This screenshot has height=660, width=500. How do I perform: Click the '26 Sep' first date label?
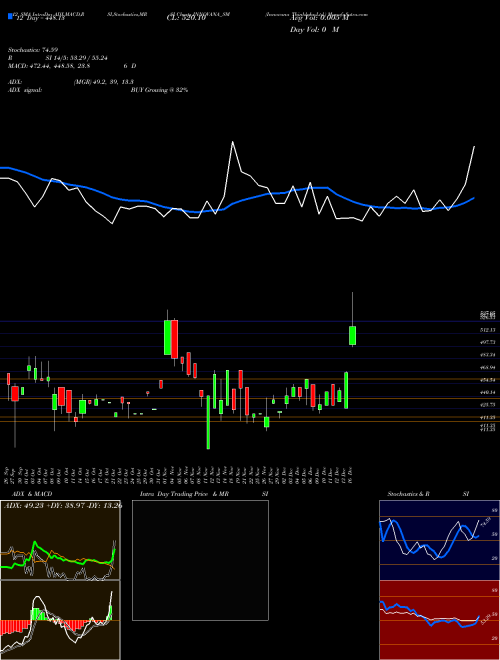(x=8, y=474)
